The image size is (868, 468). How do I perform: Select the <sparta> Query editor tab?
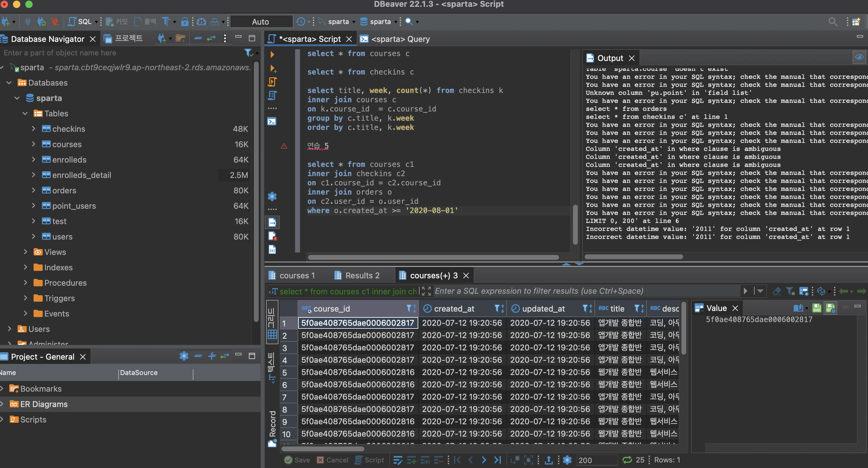pyautogui.click(x=395, y=39)
